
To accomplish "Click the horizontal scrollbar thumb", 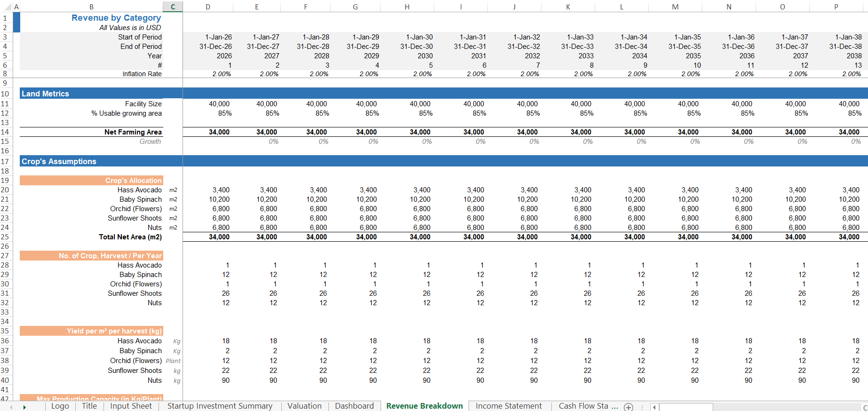I will pyautogui.click(x=686, y=407).
